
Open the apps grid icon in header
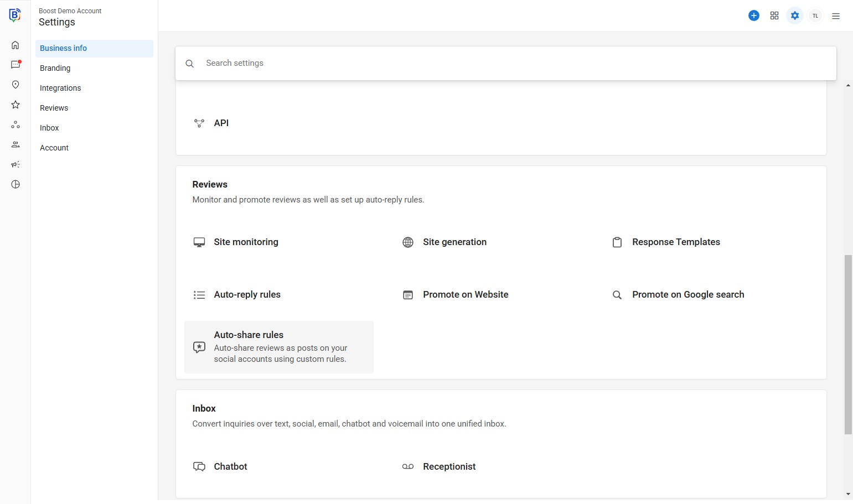(774, 15)
